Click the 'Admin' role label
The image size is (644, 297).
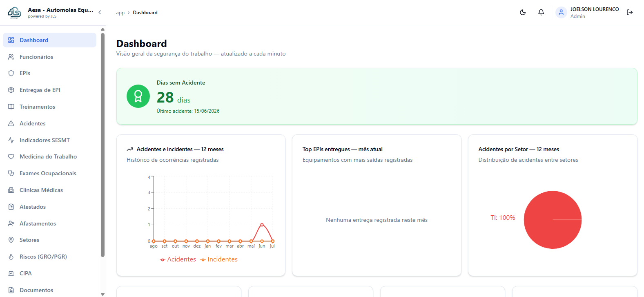pyautogui.click(x=577, y=16)
